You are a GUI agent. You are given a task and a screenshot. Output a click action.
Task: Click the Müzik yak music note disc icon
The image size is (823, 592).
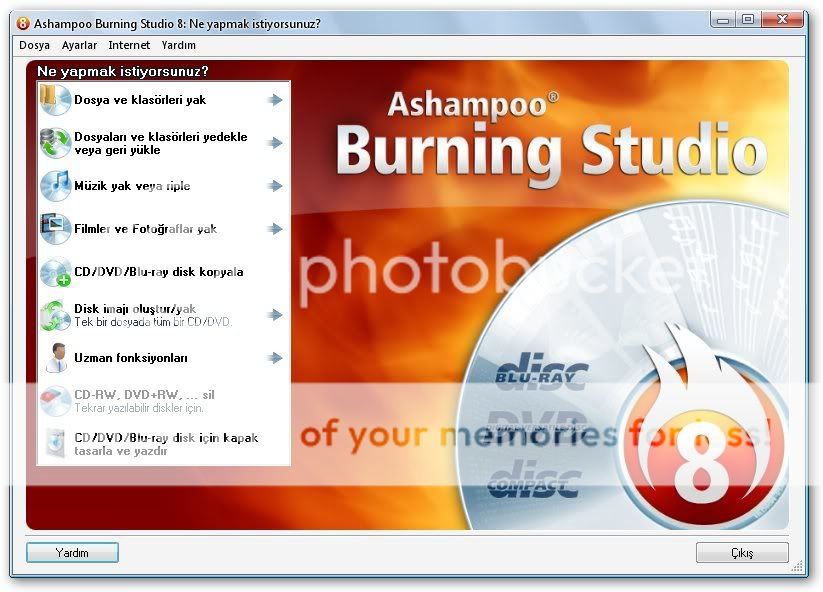55,186
